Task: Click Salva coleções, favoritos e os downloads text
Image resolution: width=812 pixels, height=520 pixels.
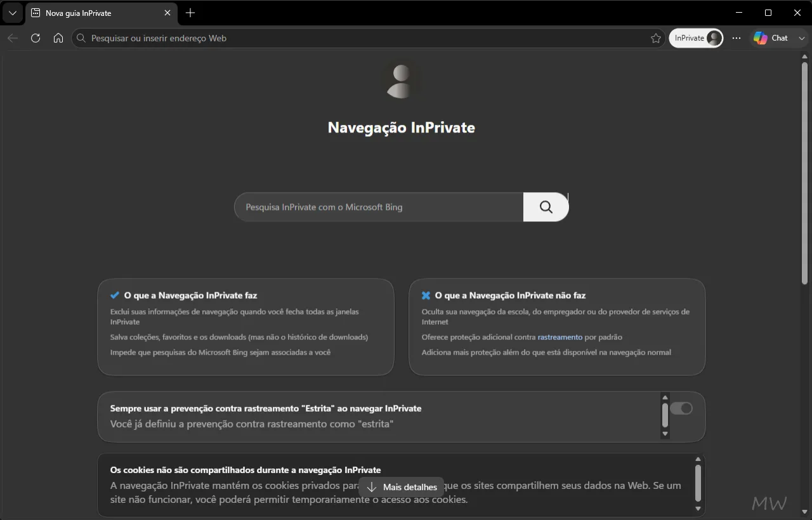Action: [239, 337]
